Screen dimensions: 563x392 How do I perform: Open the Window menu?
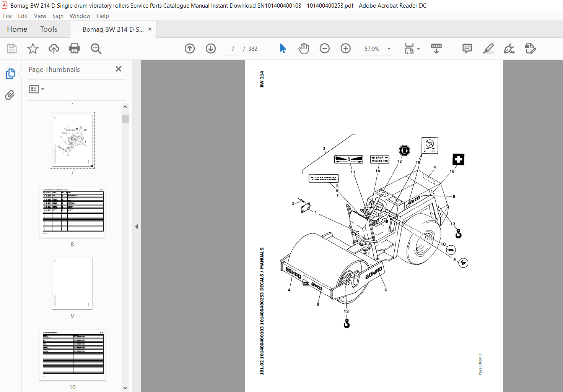(80, 16)
